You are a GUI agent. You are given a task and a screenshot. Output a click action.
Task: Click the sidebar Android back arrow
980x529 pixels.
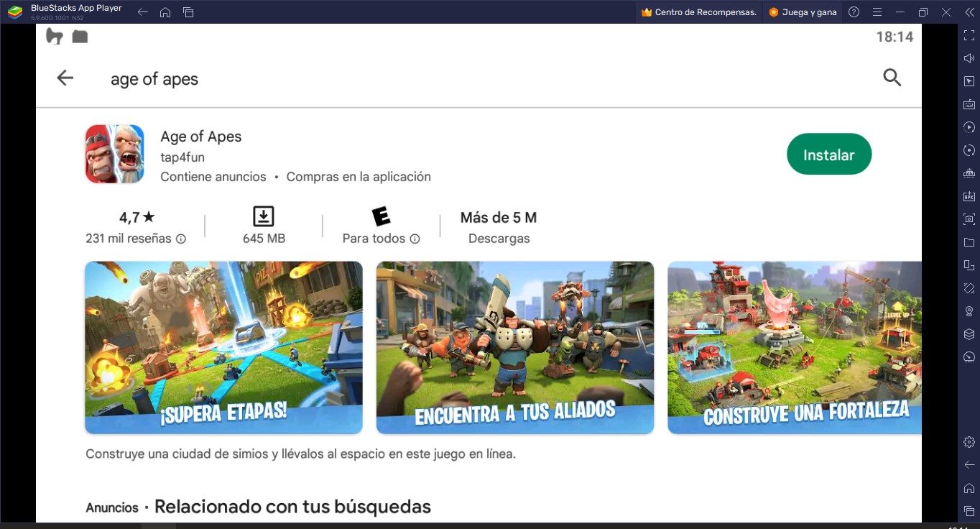(x=969, y=464)
